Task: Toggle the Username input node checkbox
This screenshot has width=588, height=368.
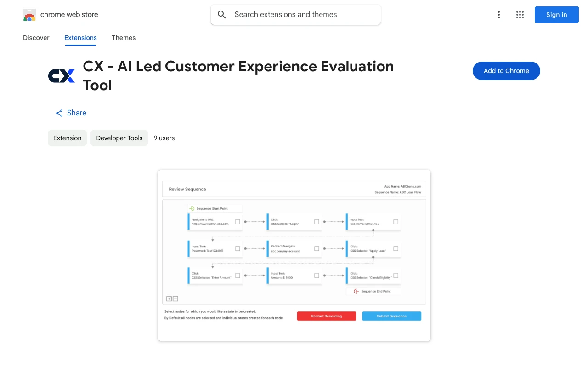Action: [x=396, y=222]
